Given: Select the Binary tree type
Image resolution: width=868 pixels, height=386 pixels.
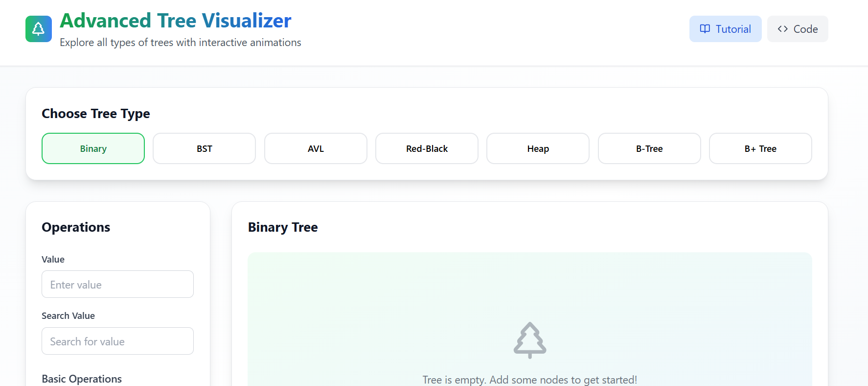Looking at the screenshot, I should (x=93, y=148).
